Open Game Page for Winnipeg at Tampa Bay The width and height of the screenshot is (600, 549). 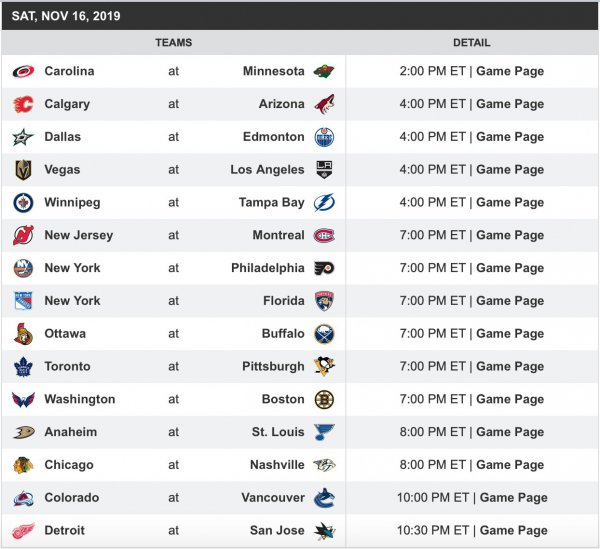pos(510,203)
